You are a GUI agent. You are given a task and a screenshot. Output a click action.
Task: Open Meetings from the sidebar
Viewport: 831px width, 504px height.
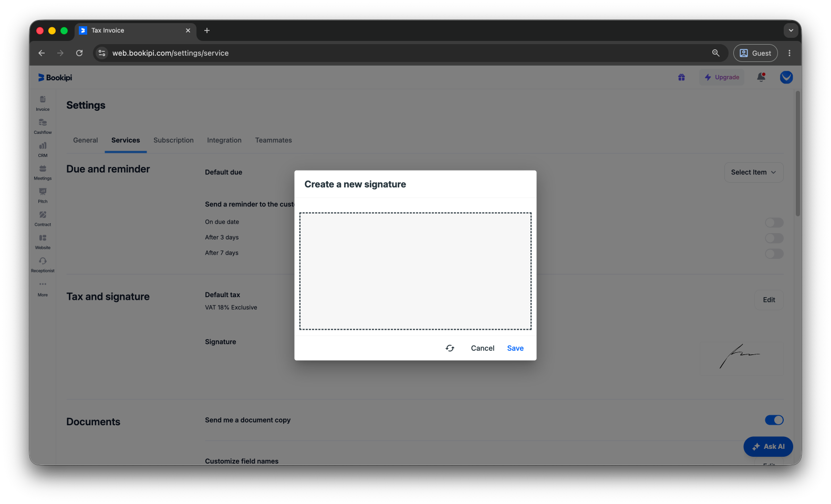click(43, 173)
